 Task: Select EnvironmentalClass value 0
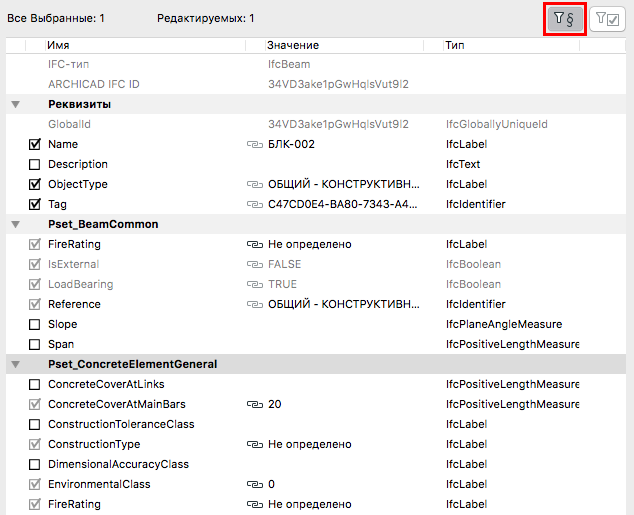[x=271, y=484]
